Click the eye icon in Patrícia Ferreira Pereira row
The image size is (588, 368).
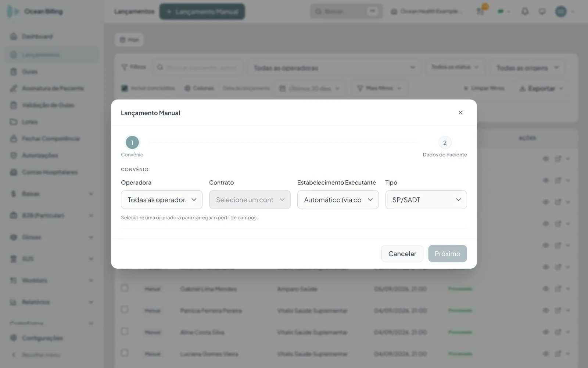[x=546, y=311]
